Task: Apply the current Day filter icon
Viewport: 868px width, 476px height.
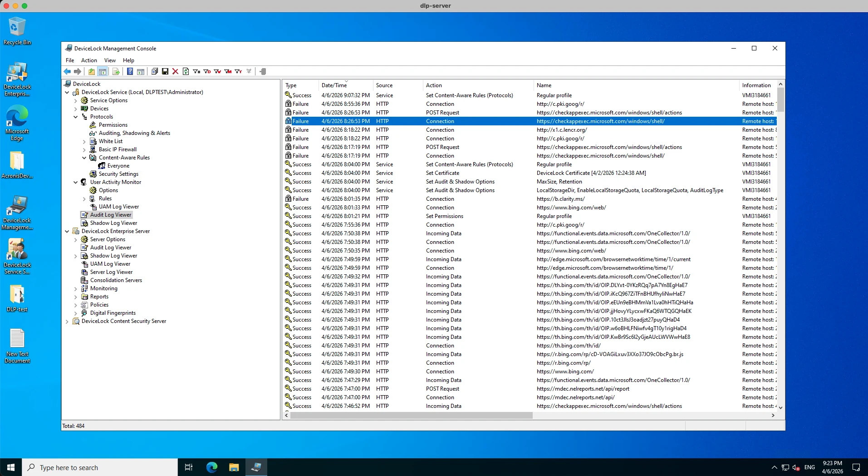Action: click(207, 71)
